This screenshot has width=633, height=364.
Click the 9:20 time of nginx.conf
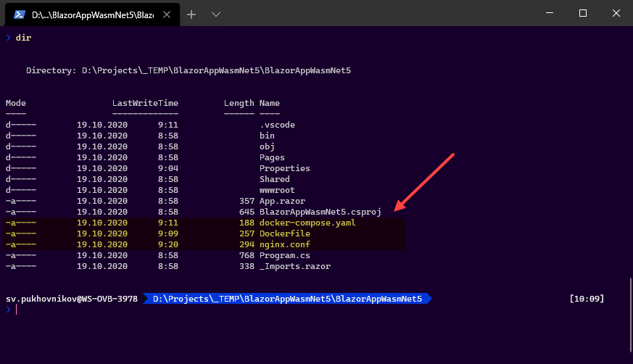tap(168, 245)
